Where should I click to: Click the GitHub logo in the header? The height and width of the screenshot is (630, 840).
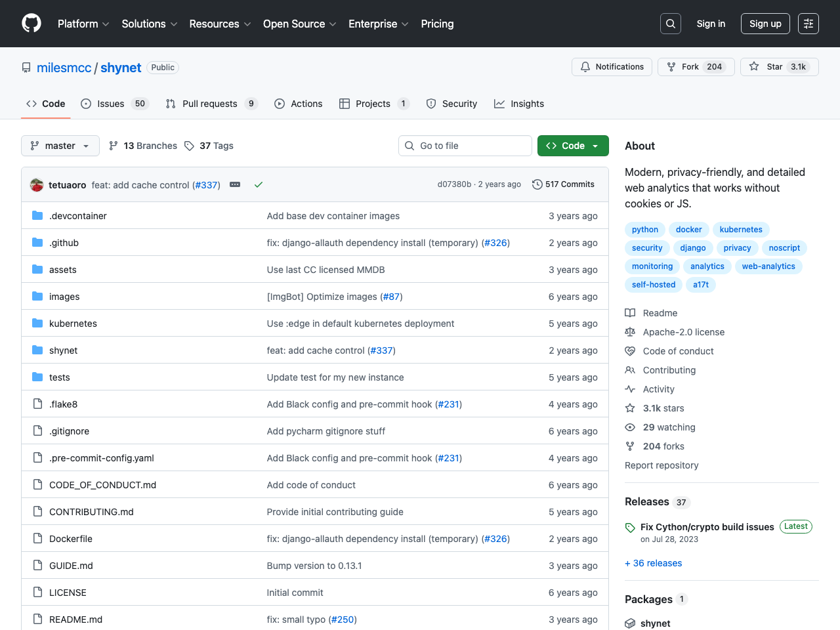point(31,23)
